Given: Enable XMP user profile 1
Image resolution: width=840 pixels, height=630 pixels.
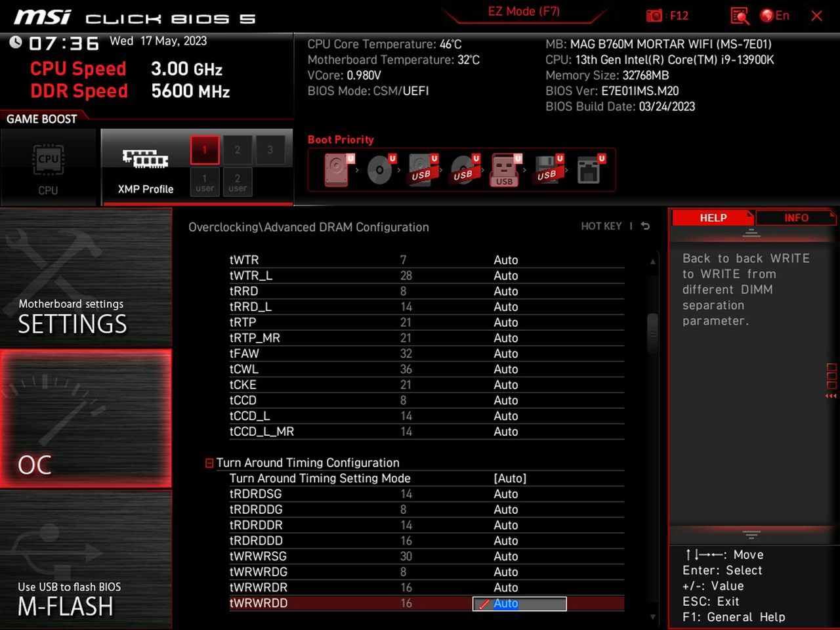Looking at the screenshot, I should point(205,182).
